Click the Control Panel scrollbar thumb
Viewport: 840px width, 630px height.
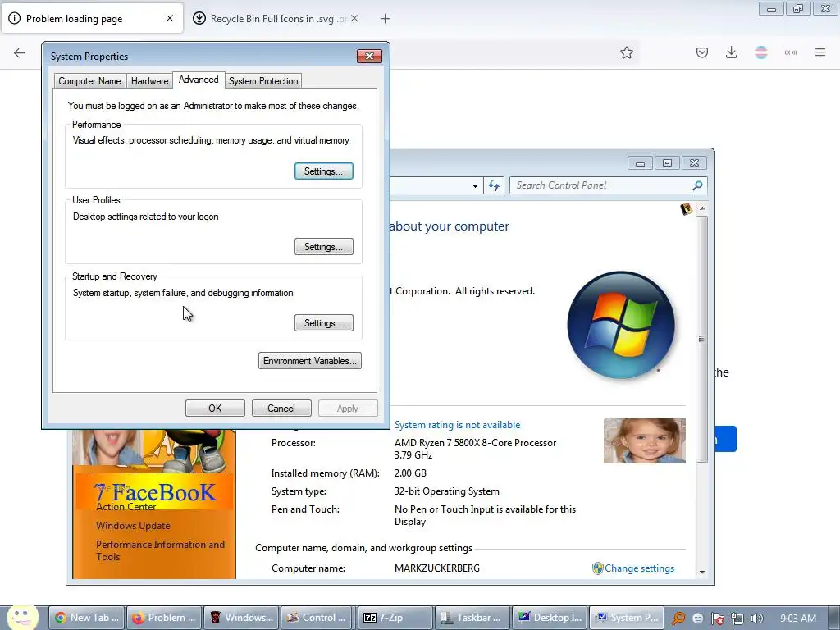tap(702, 339)
